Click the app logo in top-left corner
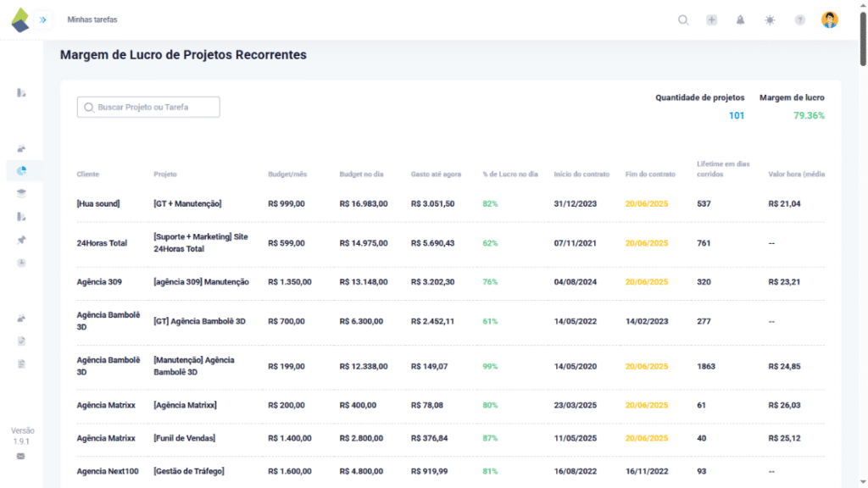 coord(20,20)
